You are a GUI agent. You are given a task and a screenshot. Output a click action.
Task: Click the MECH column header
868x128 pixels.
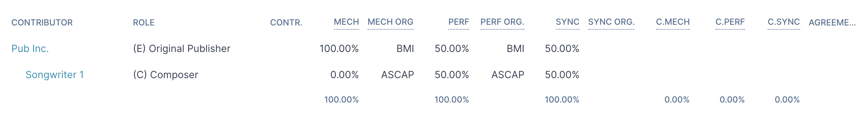(x=346, y=22)
